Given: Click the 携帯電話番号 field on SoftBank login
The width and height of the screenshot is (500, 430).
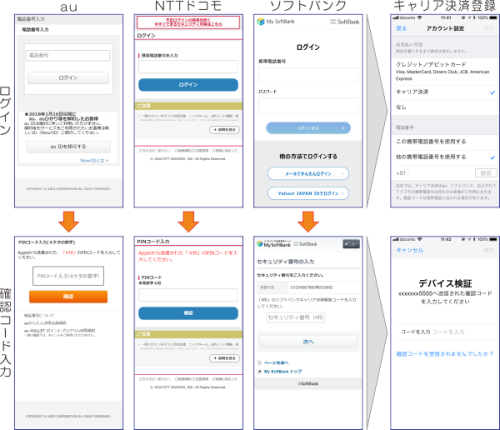Looking at the screenshot, I should click(308, 75).
